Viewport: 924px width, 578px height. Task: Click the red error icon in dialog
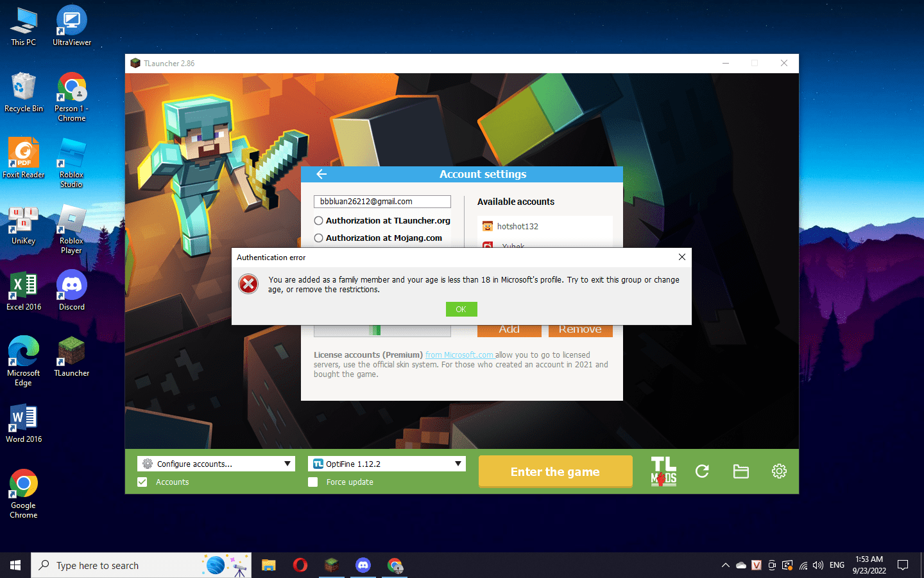tap(248, 283)
